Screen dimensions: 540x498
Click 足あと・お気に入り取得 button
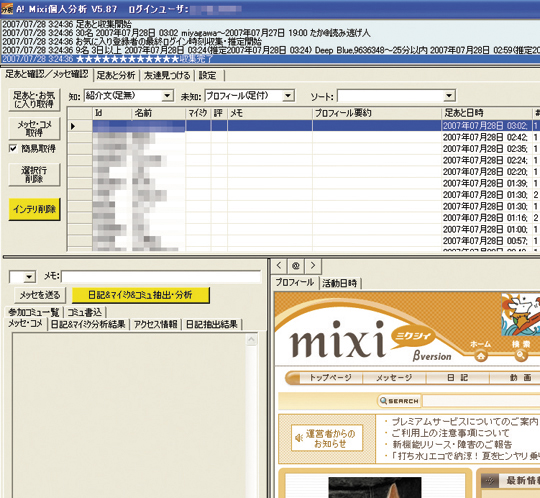[x=34, y=100]
